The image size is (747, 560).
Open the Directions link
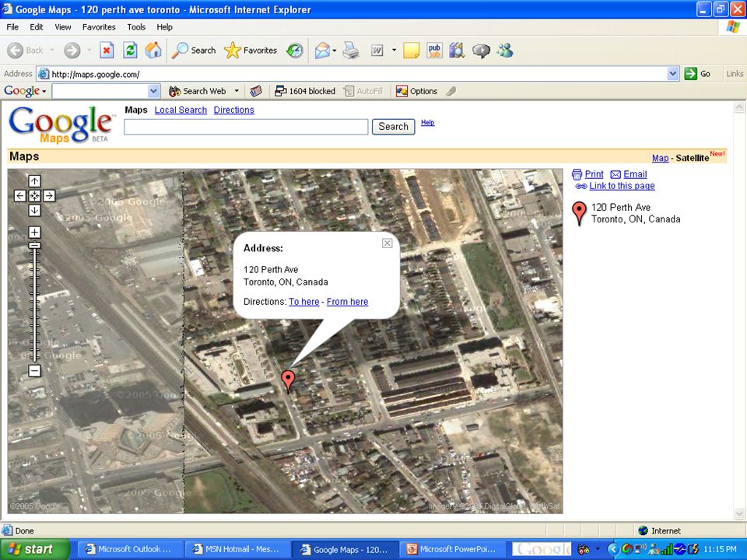[234, 110]
